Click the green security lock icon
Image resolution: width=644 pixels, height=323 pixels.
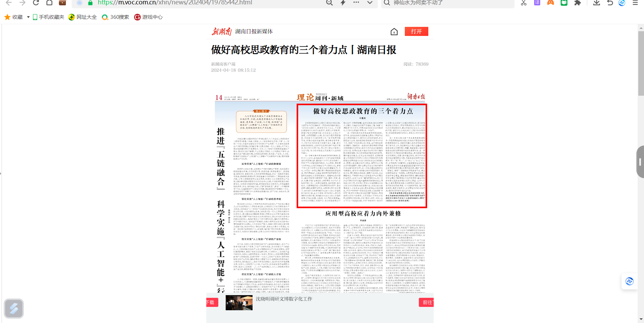[90, 3]
